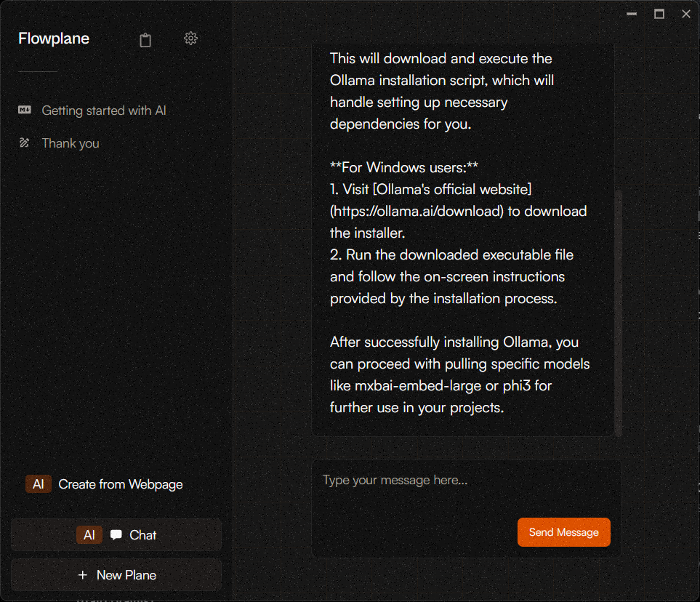Choose Create from Webpage option
This screenshot has width=700, height=602.
121,484
